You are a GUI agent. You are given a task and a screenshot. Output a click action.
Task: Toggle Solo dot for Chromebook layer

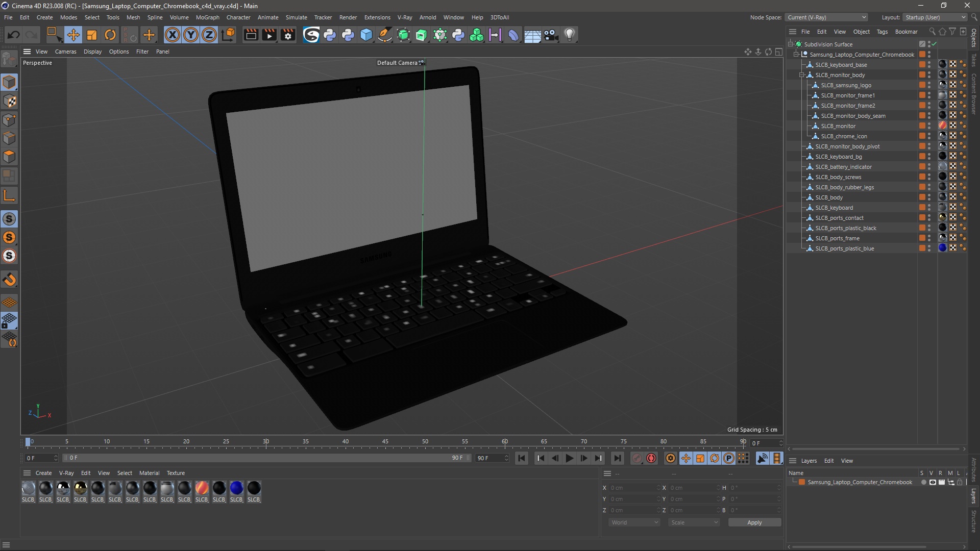pos(923,482)
